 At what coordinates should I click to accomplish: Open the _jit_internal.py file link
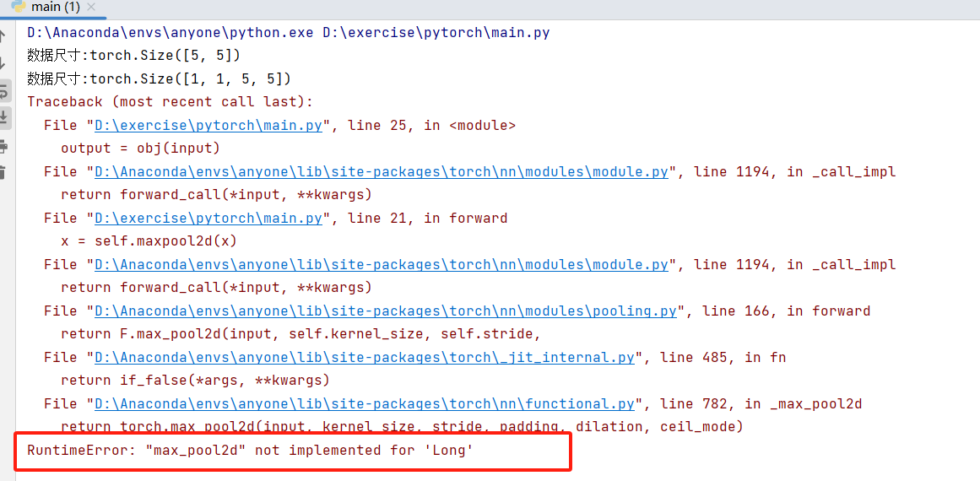365,357
